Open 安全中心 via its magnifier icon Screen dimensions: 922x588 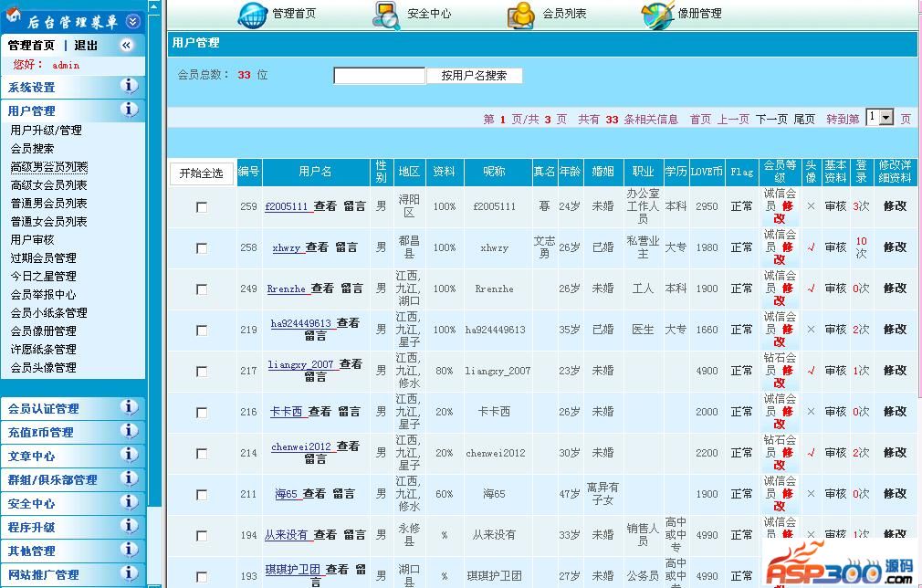pos(387,14)
